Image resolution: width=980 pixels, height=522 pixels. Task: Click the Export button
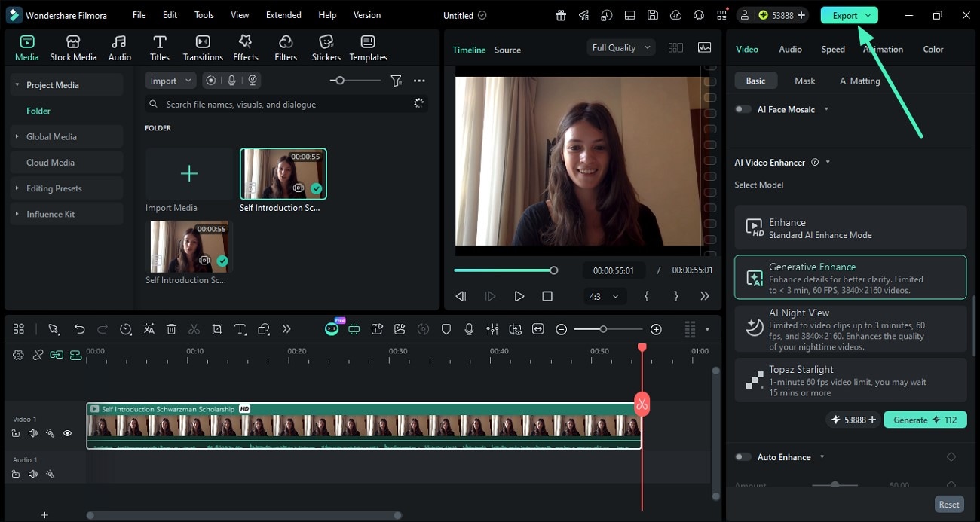849,15
